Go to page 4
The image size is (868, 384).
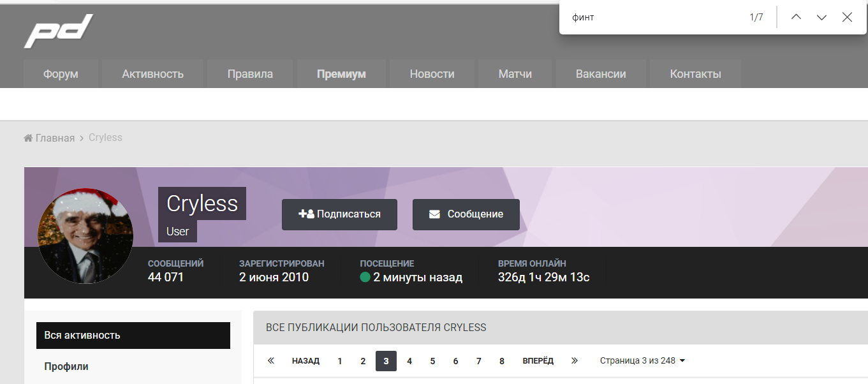[409, 361]
